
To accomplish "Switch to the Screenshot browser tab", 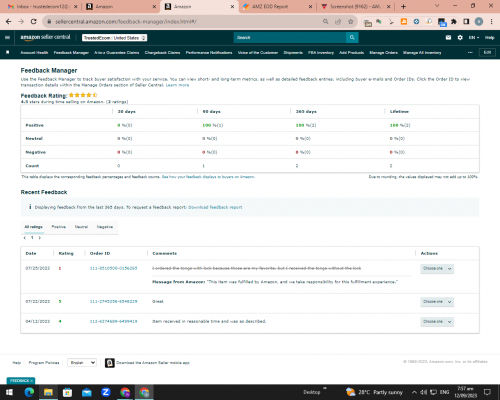I will pos(356,6).
